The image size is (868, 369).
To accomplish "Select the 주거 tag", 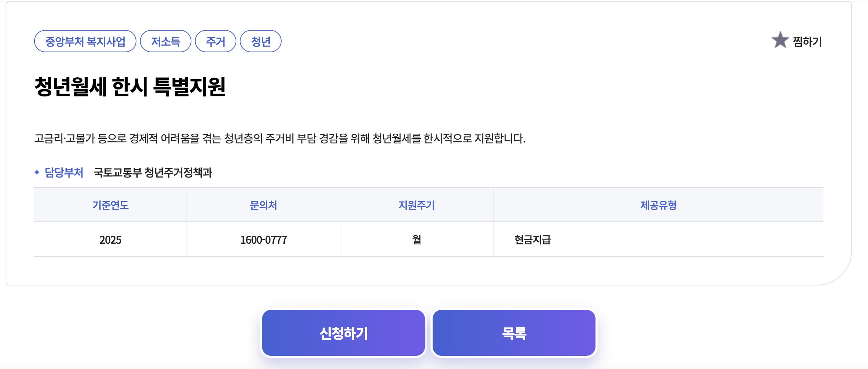I will coord(216,41).
